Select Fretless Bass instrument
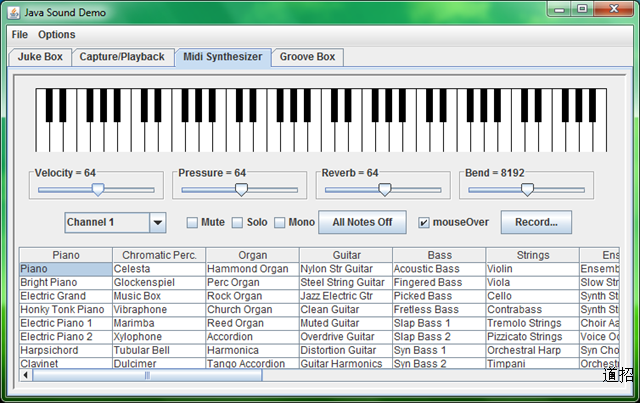The height and width of the screenshot is (403, 640). (x=439, y=309)
